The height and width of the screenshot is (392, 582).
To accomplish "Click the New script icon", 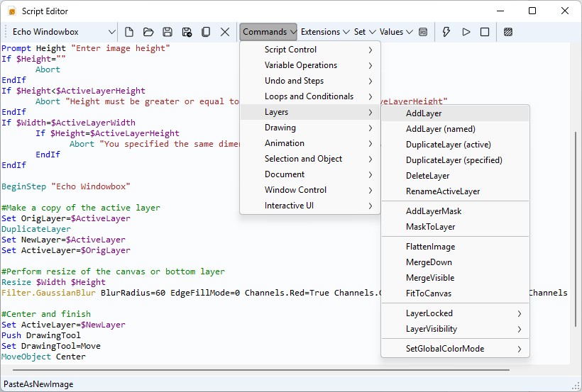I will coord(129,32).
